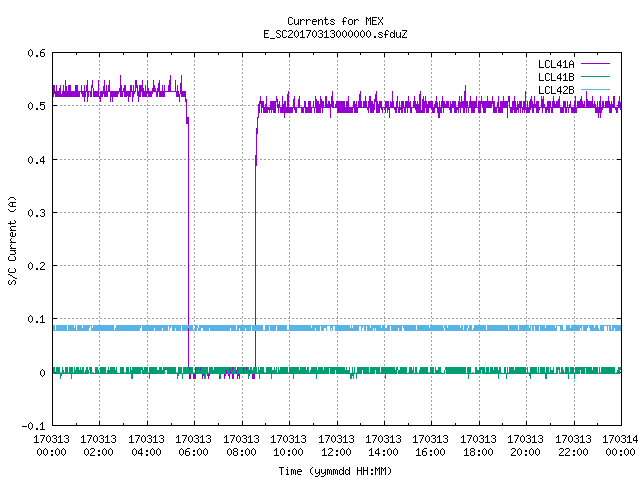Screen dimensions: 640x480
Task: Click the x-axis tick label 170313 06:00
Action: click(x=193, y=446)
